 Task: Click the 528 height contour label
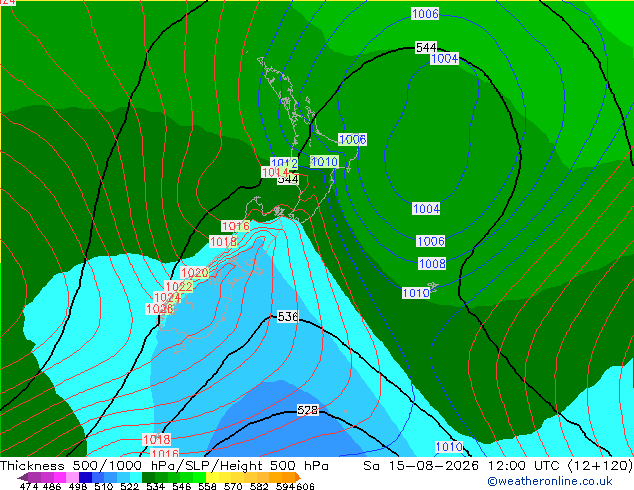coord(308,410)
